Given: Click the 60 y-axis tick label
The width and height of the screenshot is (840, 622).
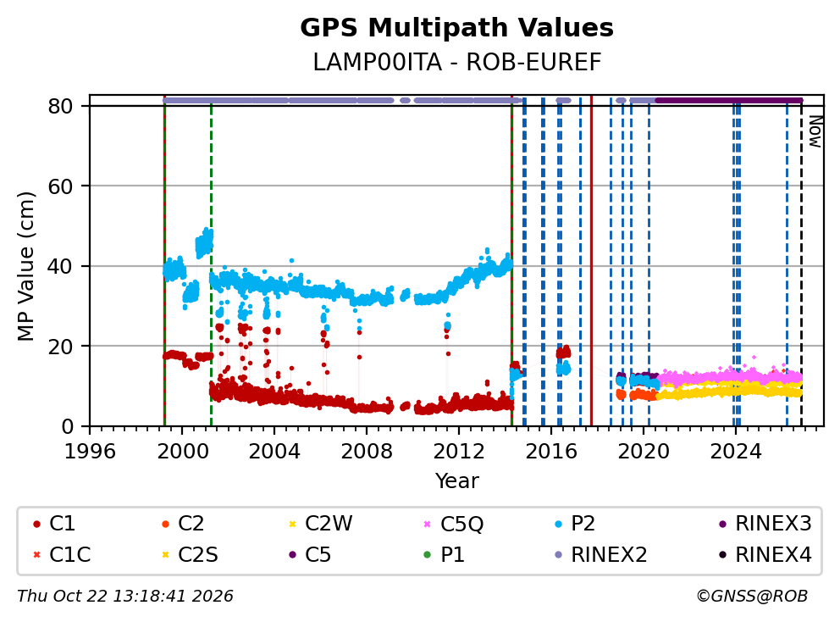Looking at the screenshot, I should [x=60, y=186].
